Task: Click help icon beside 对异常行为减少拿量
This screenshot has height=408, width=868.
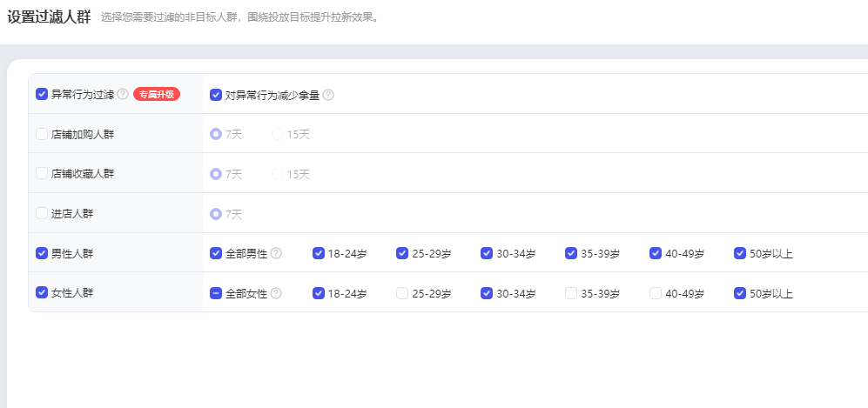Action: [328, 95]
